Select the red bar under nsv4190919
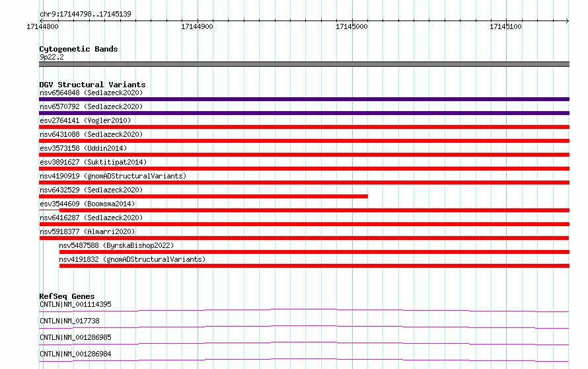This screenshot has height=369, width=588. pos(304,183)
